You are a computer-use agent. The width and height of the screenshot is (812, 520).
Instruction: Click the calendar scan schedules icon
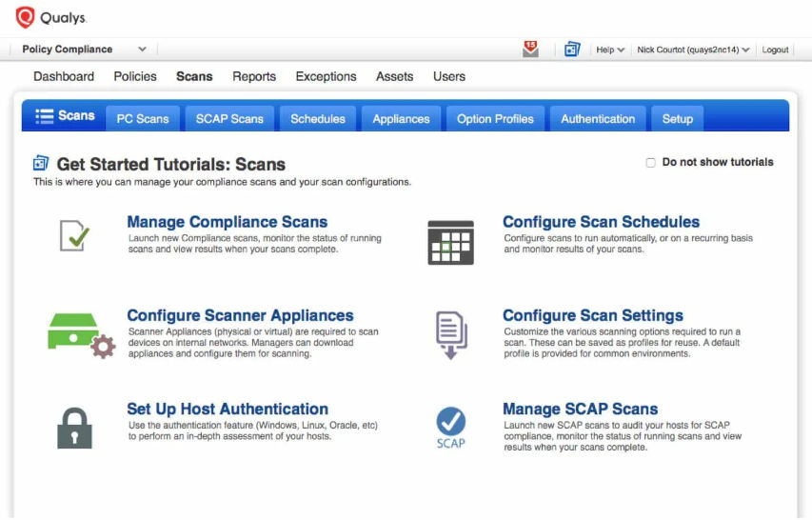pos(450,243)
